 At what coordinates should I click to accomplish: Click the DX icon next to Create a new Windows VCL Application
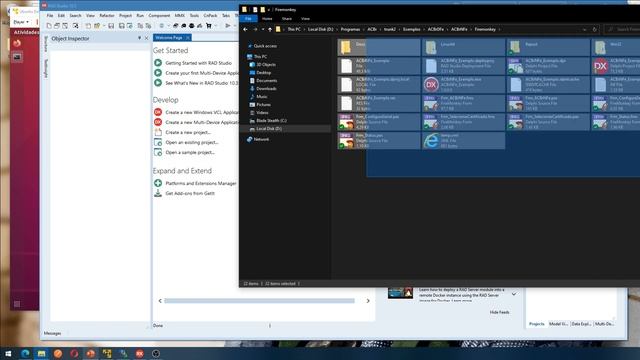[x=158, y=112]
